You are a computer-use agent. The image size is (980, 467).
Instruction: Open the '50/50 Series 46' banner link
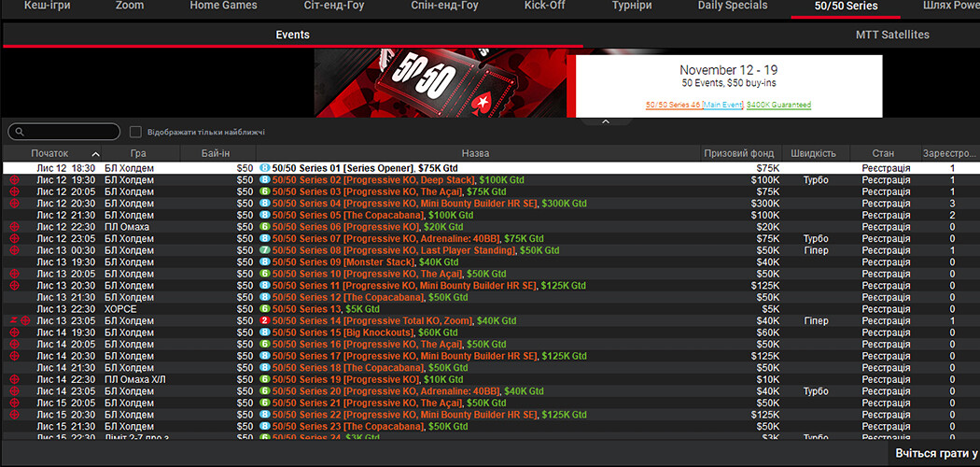click(673, 105)
